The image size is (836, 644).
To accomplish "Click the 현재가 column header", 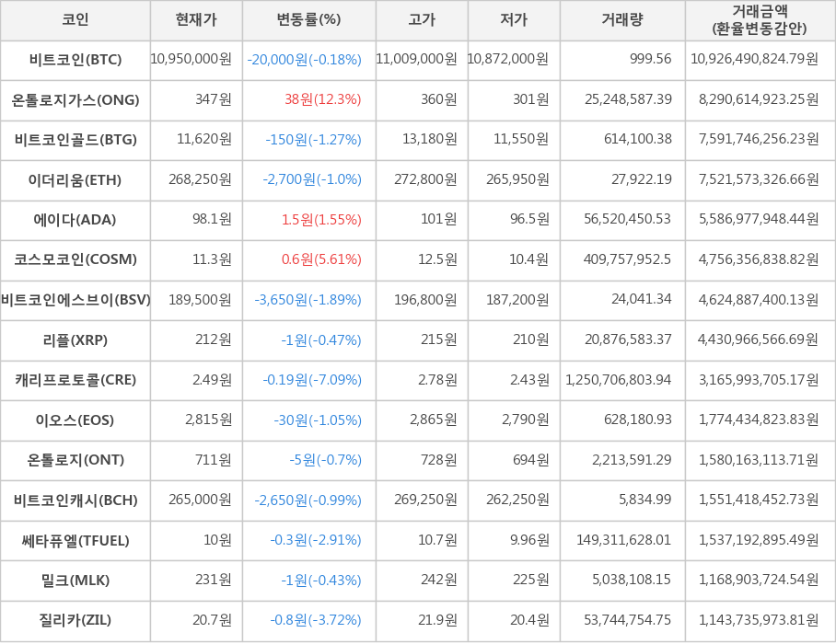I will (196, 20).
